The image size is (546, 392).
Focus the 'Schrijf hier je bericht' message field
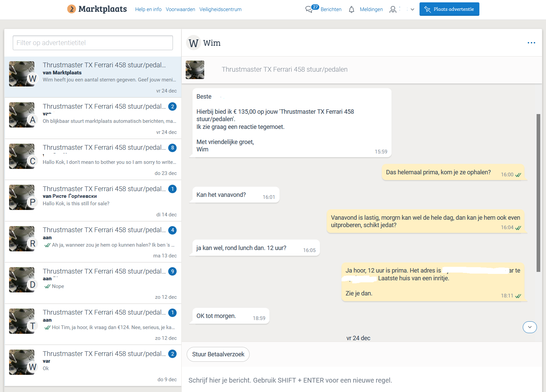(x=362, y=380)
